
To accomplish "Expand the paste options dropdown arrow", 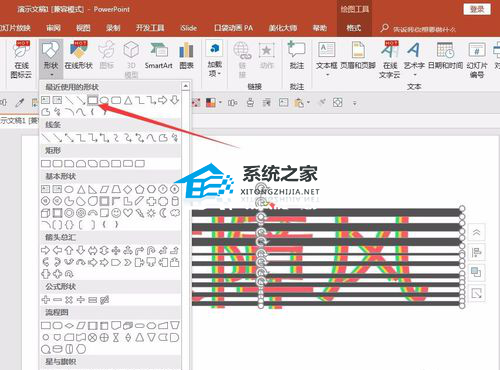I will tap(308, 102).
